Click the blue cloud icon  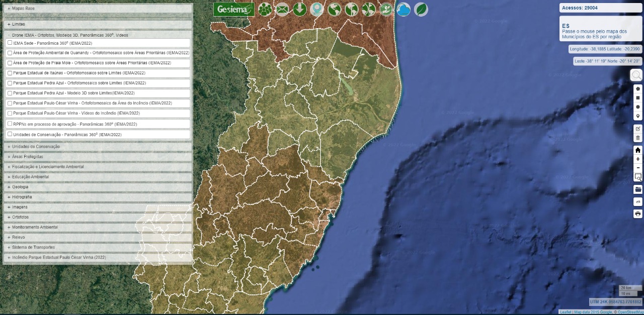(404, 9)
